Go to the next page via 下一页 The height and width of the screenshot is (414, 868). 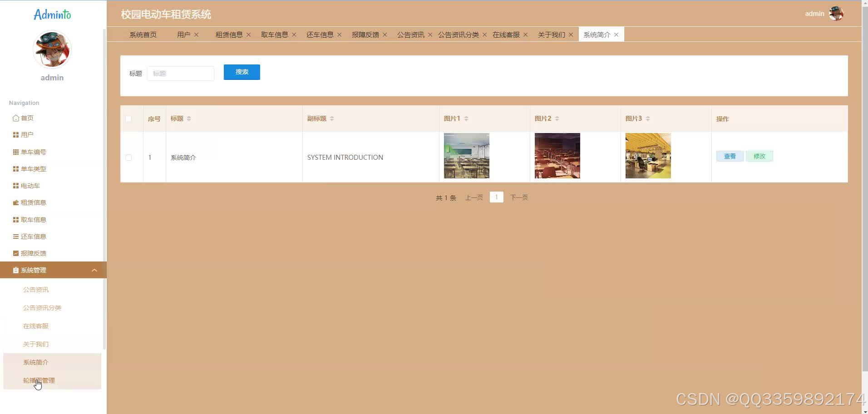pos(519,197)
